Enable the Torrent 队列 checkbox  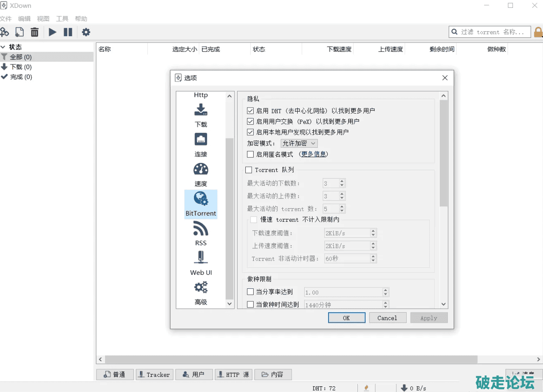[249, 170]
